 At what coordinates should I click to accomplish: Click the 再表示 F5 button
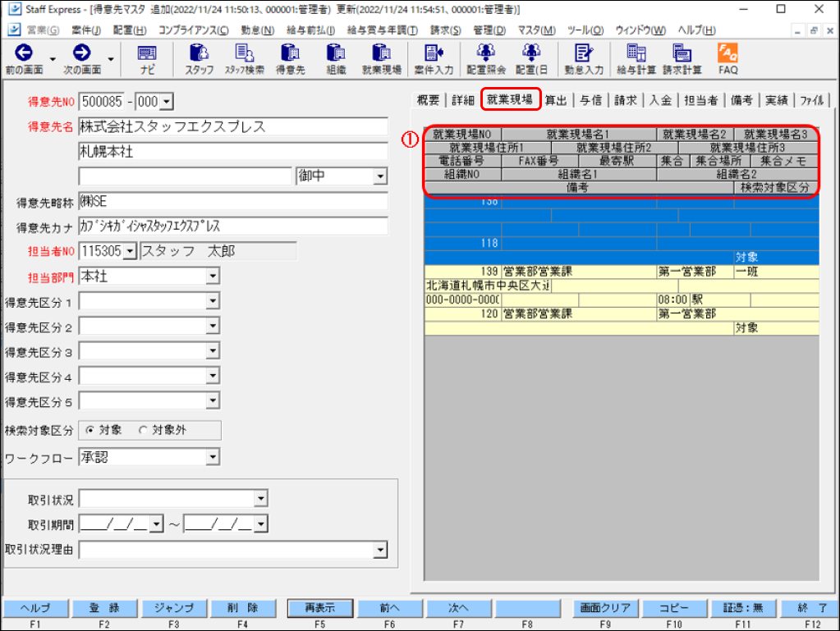[x=319, y=608]
